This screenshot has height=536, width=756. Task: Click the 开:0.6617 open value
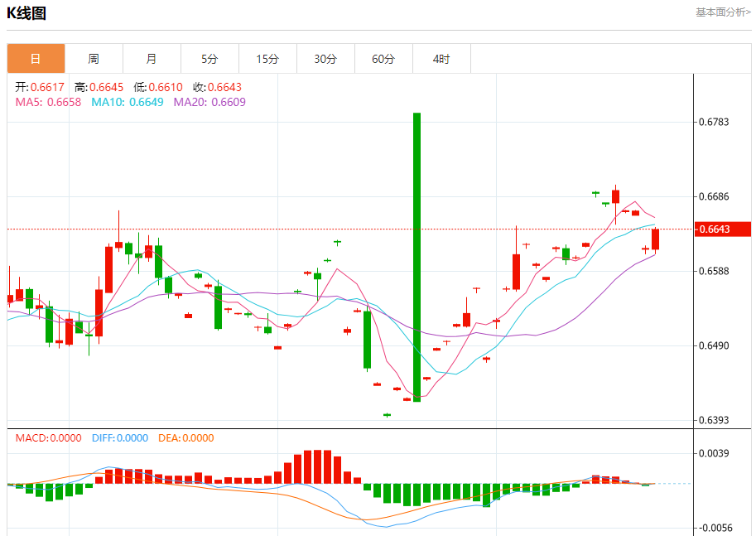click(x=40, y=87)
